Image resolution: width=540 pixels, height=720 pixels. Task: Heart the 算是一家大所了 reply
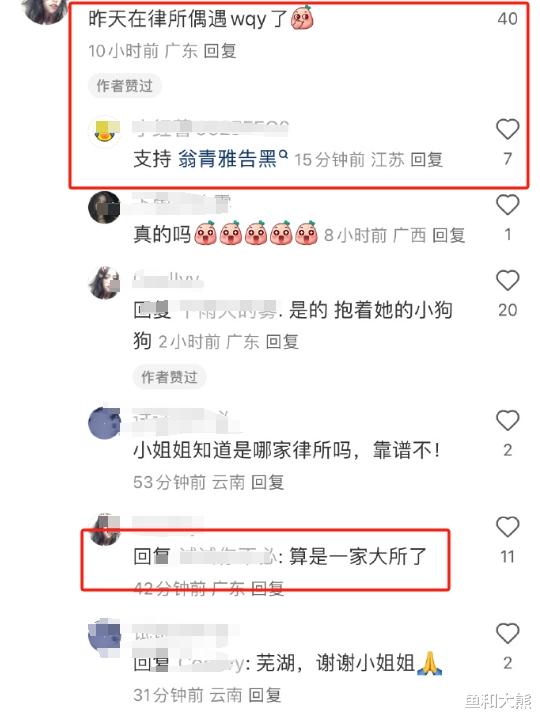[507, 527]
